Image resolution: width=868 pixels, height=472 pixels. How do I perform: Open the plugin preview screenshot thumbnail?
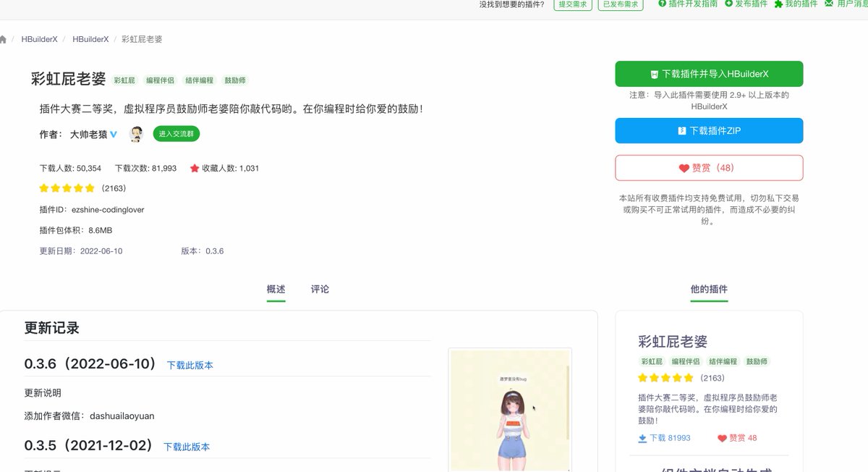tap(510, 410)
